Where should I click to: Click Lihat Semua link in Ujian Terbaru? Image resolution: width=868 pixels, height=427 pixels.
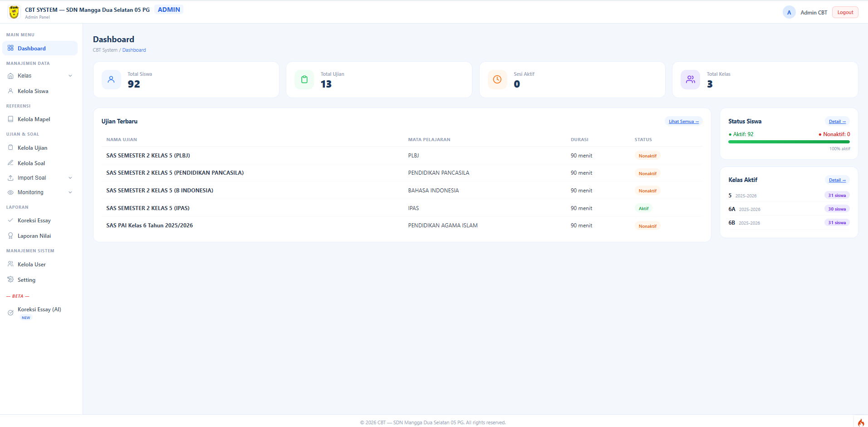pos(684,121)
